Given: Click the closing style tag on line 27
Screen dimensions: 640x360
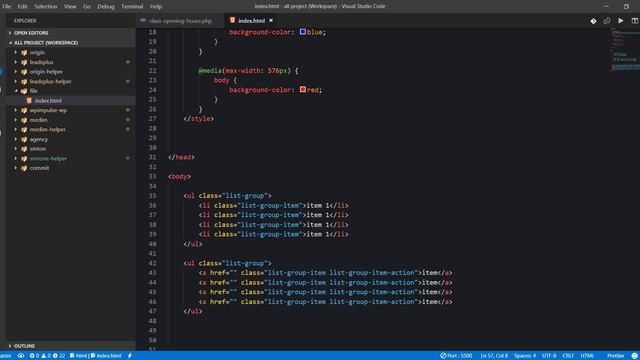Looking at the screenshot, I should pos(199,119).
